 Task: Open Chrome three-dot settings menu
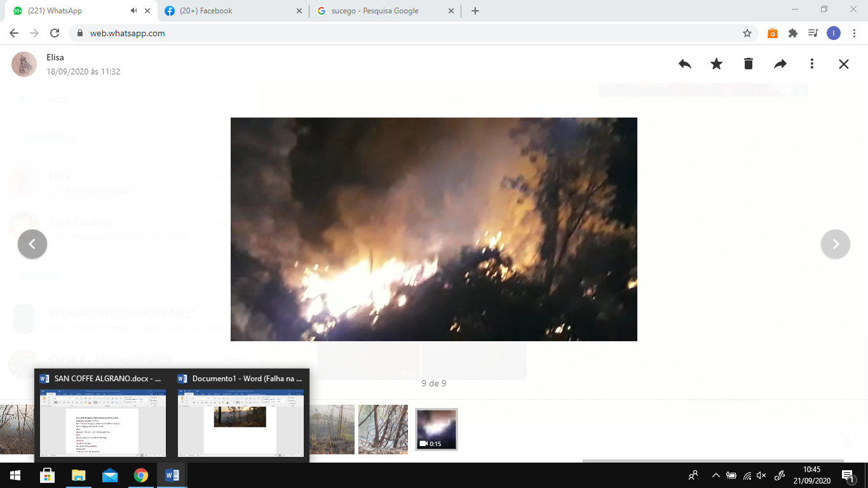pos(853,33)
